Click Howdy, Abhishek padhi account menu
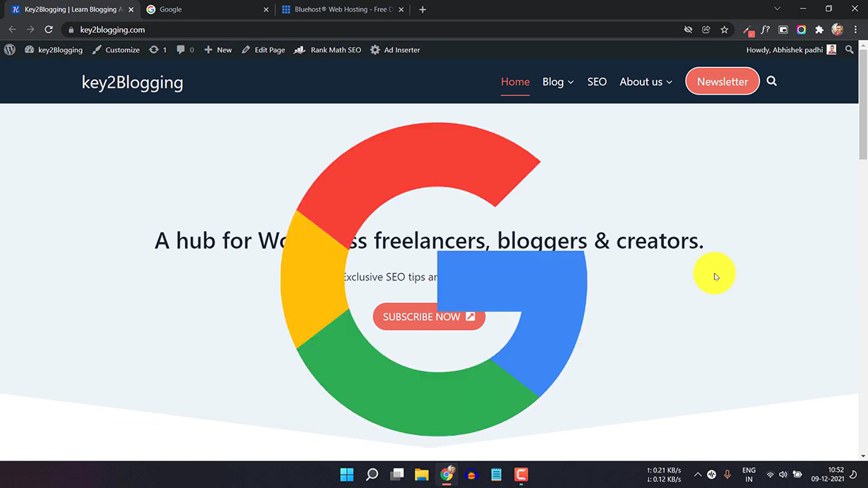The height and width of the screenshot is (488, 868). 791,50
